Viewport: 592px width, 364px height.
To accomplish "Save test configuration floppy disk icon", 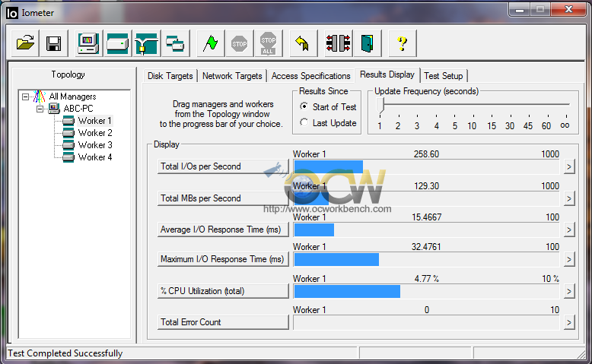I will 53,43.
